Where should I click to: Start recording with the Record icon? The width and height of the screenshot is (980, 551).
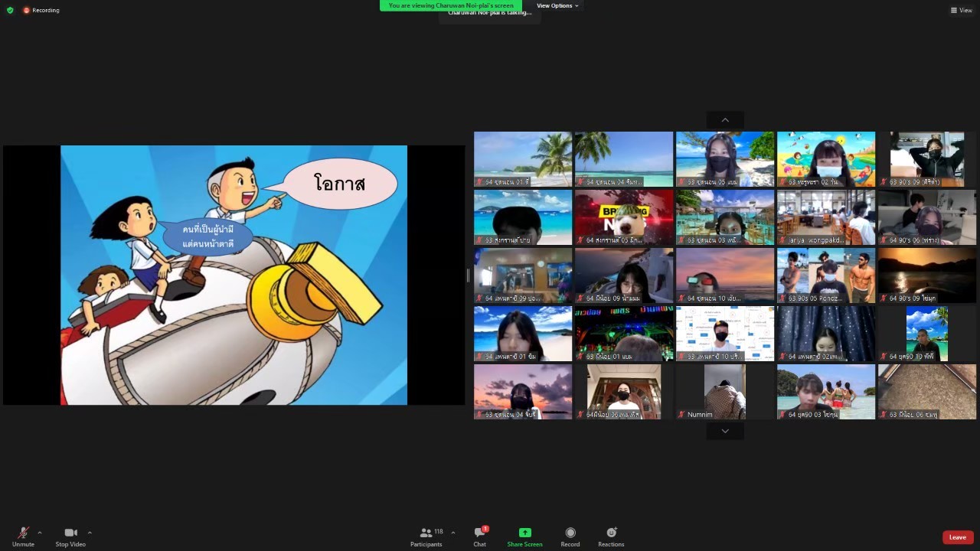[x=570, y=533]
